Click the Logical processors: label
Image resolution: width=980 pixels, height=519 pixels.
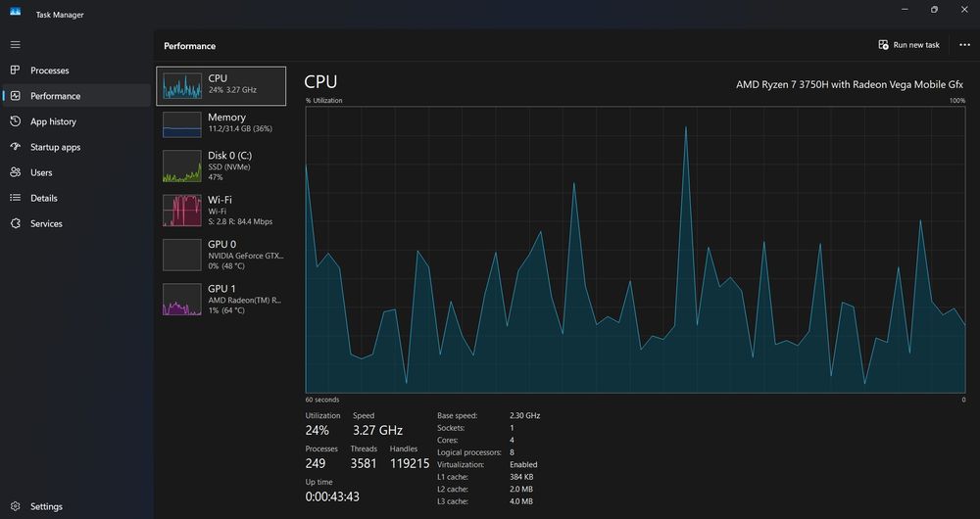tap(469, 452)
